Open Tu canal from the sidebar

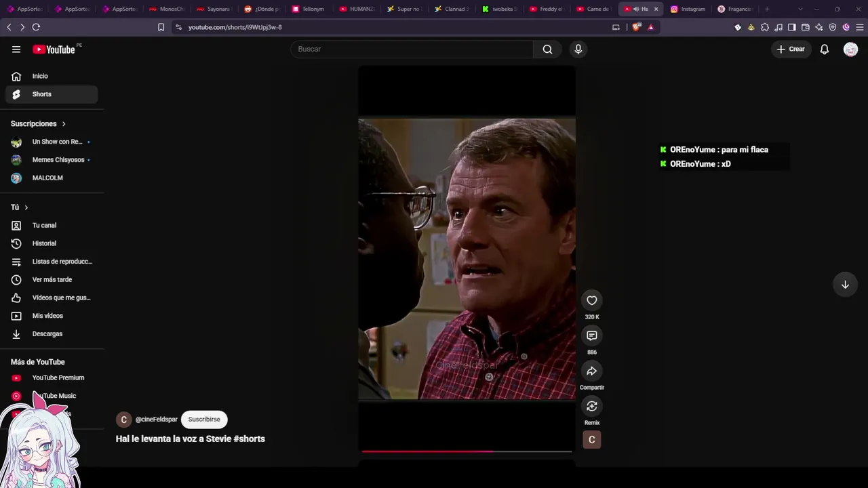tap(52, 225)
